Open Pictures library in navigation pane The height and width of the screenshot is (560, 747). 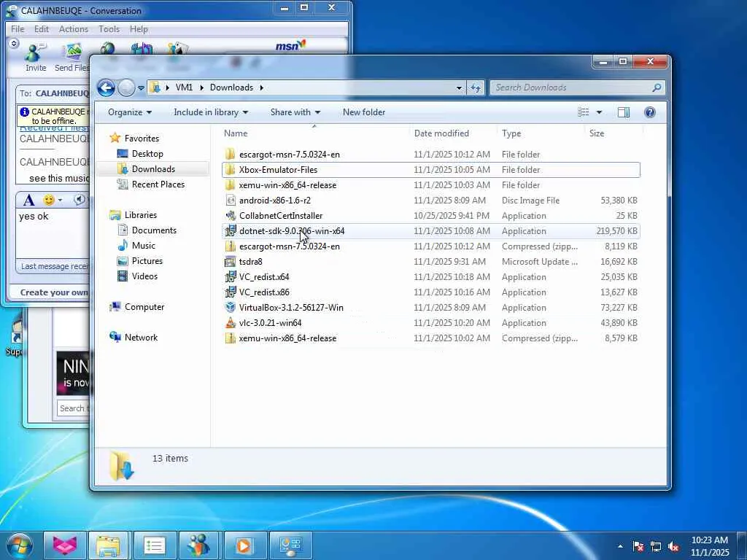[147, 261]
